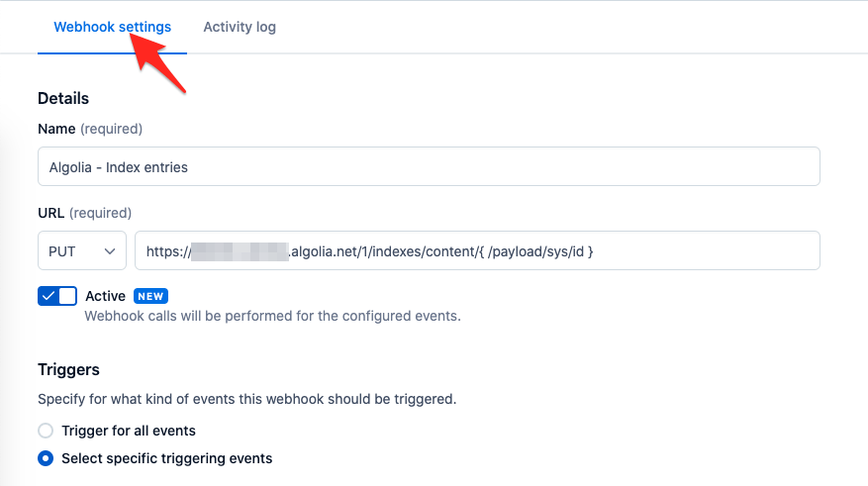This screenshot has width=868, height=486.
Task: Open the PUT HTTP method dropdown
Action: coord(82,250)
